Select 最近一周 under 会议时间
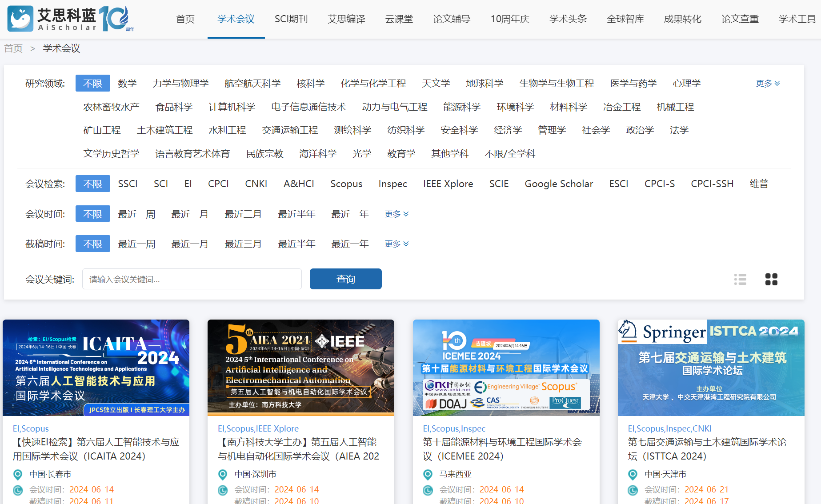The width and height of the screenshot is (821, 504). point(136,214)
